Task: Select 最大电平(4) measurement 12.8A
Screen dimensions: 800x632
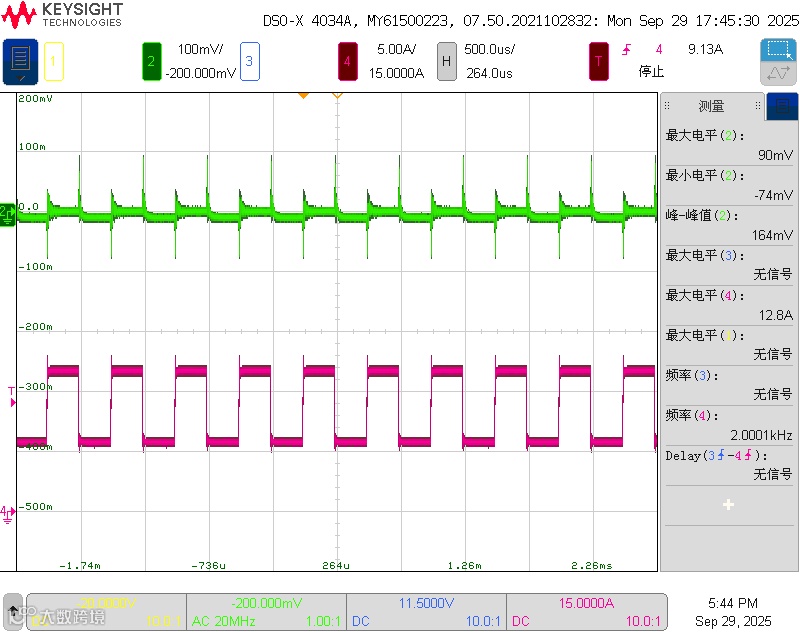Action: (729, 305)
